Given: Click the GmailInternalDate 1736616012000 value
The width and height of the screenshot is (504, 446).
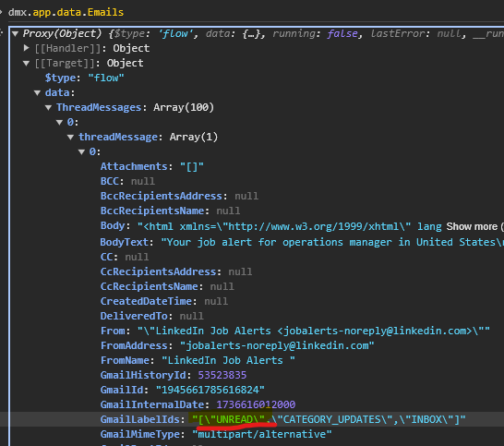Looking at the screenshot, I should pyautogui.click(x=256, y=404).
